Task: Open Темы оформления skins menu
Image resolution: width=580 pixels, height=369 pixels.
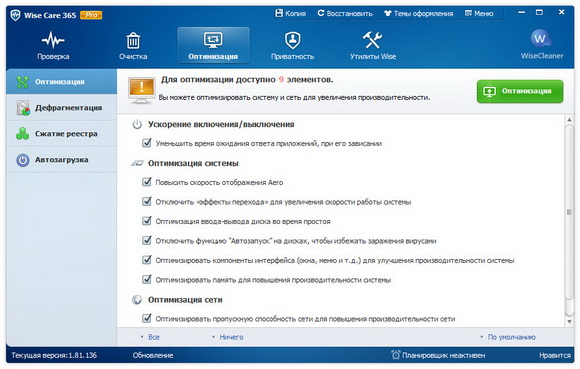Action: (418, 13)
